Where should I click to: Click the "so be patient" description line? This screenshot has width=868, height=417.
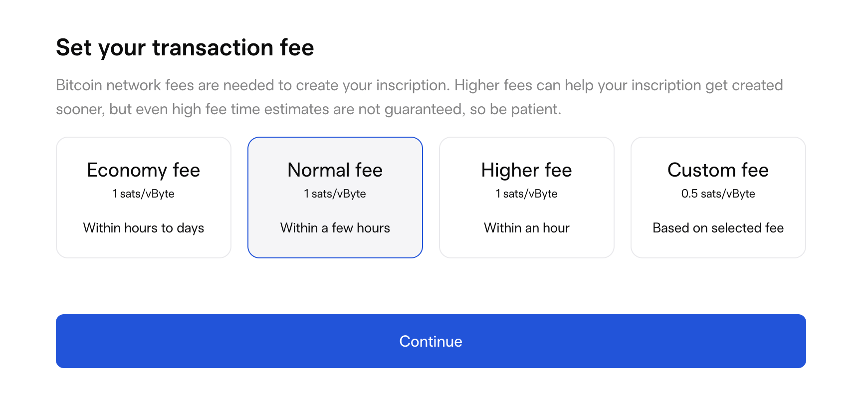(308, 109)
